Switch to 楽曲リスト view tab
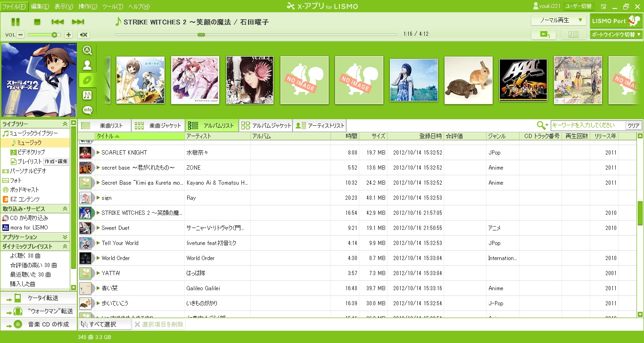The image size is (644, 343). coord(105,126)
